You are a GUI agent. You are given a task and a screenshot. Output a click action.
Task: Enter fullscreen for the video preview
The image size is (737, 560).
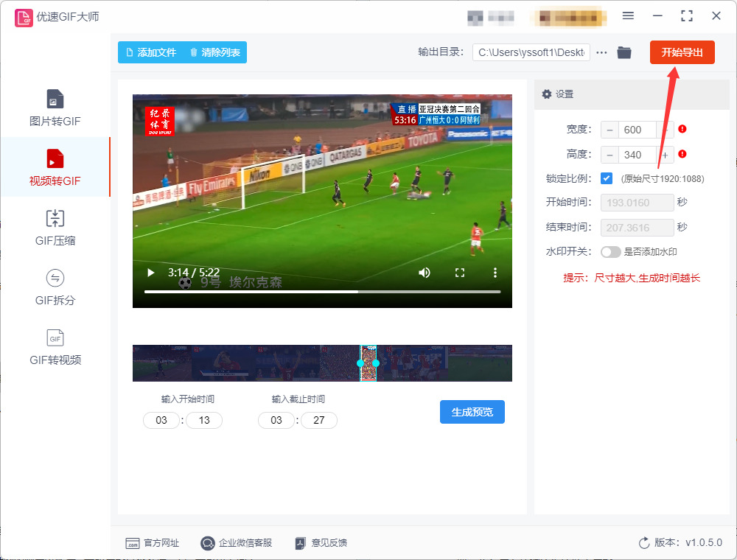click(460, 273)
